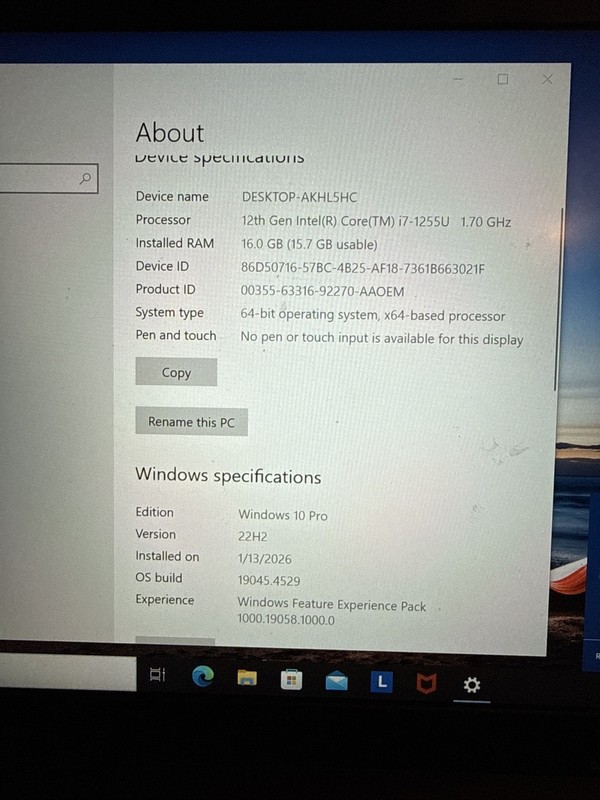Close the Settings window
This screenshot has width=600, height=800.
point(547,79)
